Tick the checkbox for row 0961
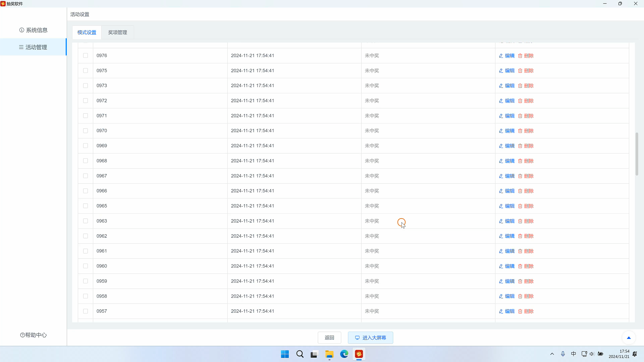644x362 pixels. pyautogui.click(x=86, y=251)
